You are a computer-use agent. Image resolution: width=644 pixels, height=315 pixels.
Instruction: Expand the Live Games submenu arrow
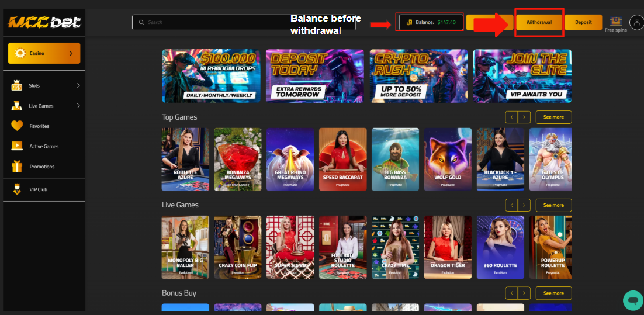click(78, 106)
